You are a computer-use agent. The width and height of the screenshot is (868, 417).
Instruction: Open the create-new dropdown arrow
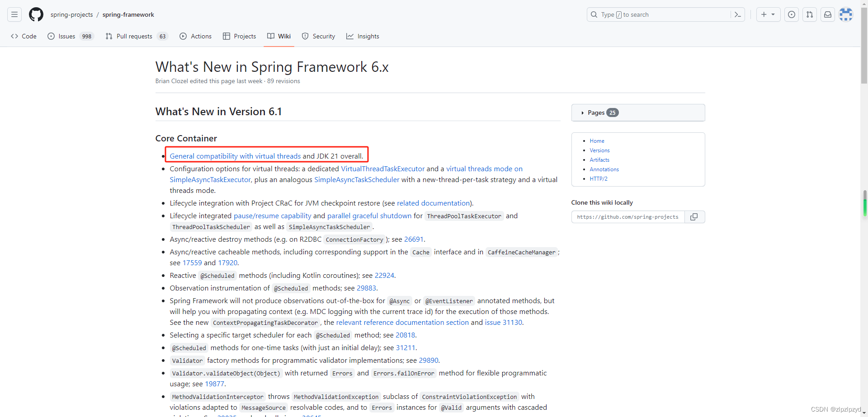(773, 14)
